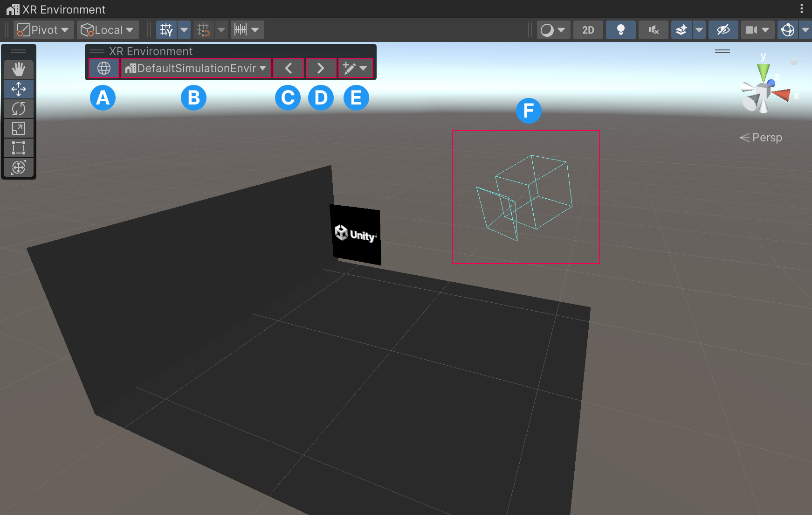Click Persp to switch camera projection
This screenshot has width=812, height=515.
point(767,137)
